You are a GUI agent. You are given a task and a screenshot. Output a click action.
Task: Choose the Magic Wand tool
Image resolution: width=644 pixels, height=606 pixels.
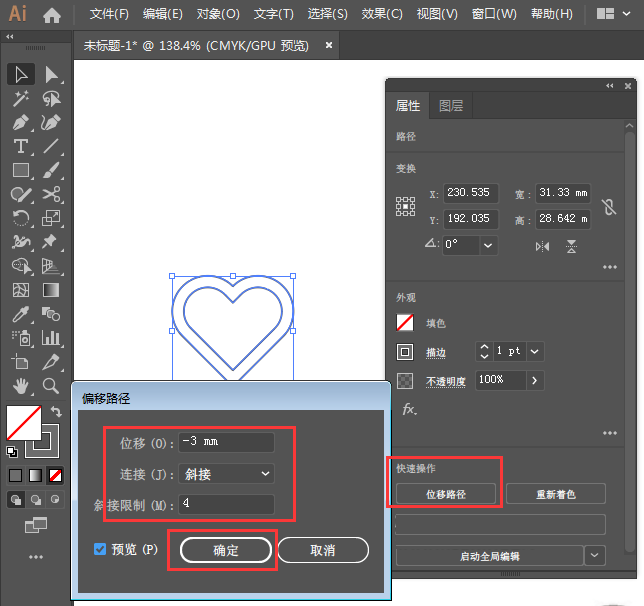pos(21,99)
